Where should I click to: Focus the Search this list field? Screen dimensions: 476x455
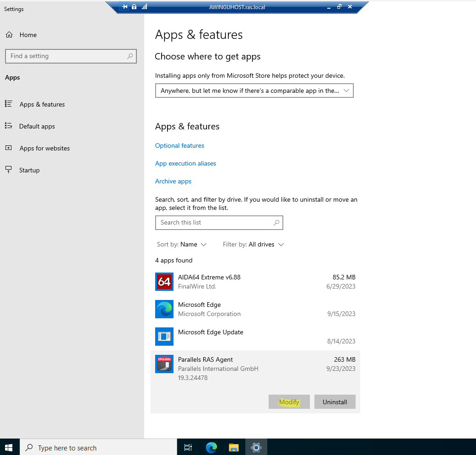(219, 223)
